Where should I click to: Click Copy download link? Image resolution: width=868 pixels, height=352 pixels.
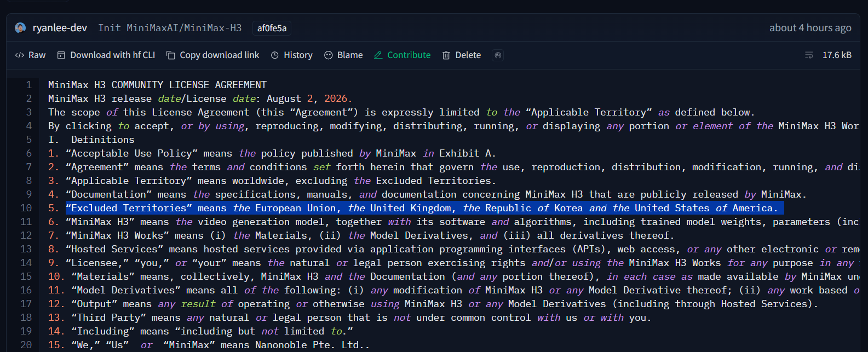213,55
